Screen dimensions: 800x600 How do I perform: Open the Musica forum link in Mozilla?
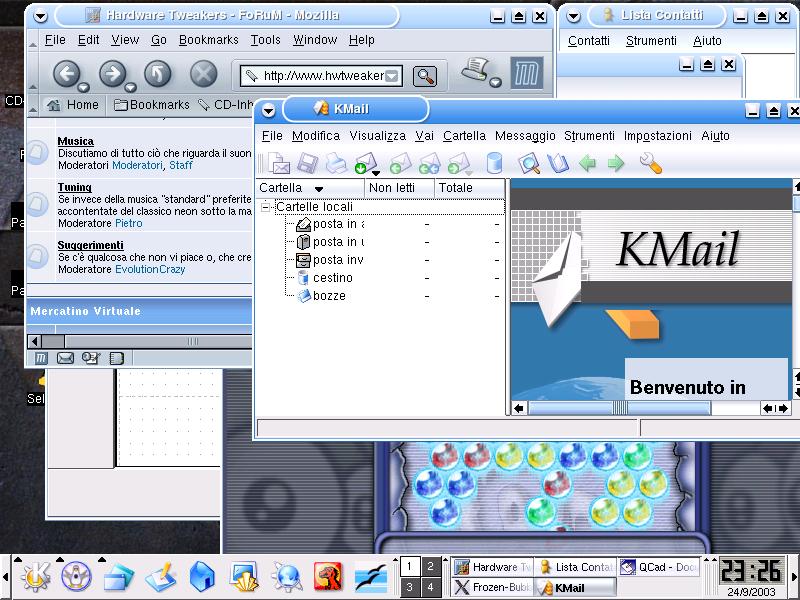tap(76, 141)
